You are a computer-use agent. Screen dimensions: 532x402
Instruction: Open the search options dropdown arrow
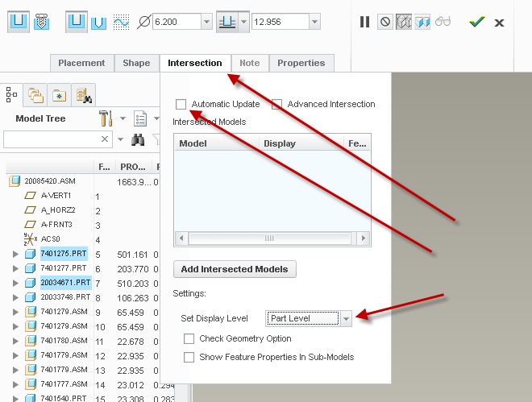click(120, 139)
